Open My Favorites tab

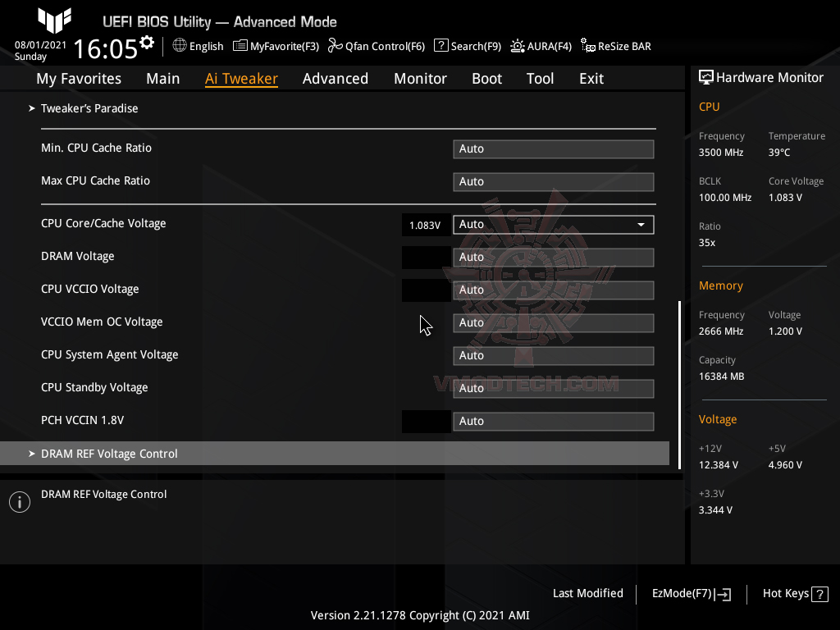click(x=79, y=78)
